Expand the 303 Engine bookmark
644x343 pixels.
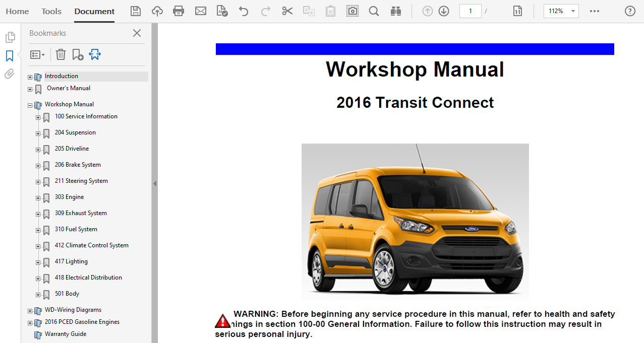click(38, 198)
